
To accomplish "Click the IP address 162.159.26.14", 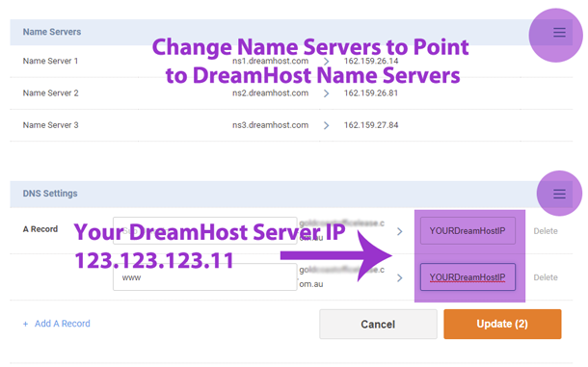I will pyautogui.click(x=371, y=61).
